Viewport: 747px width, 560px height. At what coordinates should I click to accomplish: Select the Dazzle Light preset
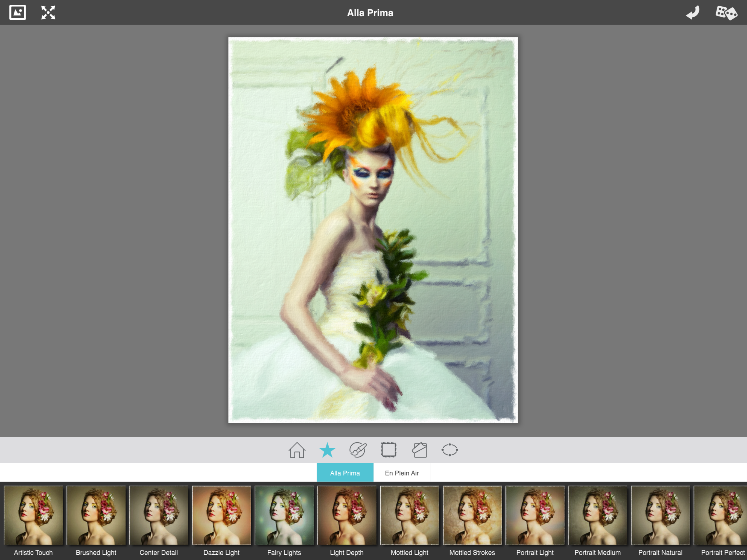point(221,515)
